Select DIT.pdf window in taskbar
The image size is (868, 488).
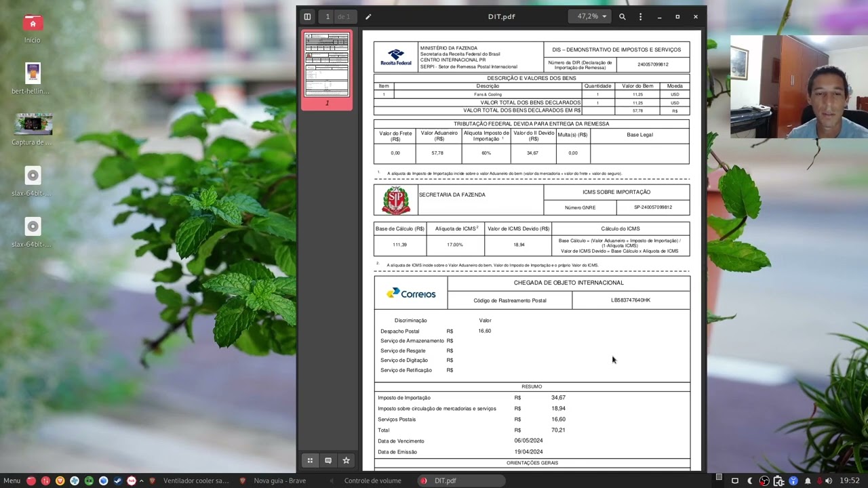tap(461, 481)
